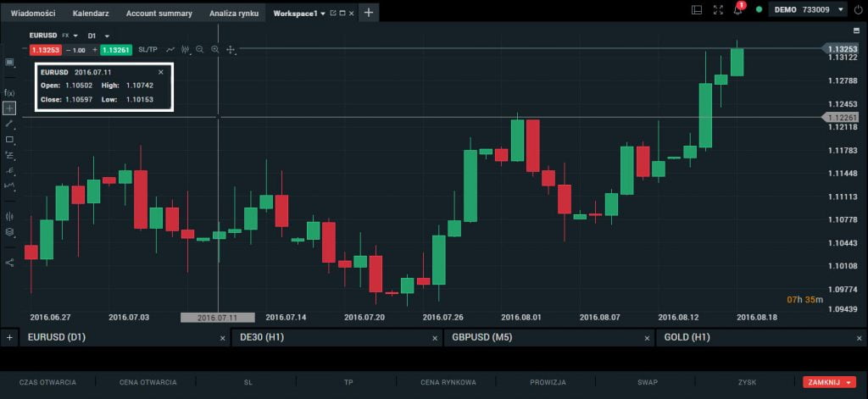Image resolution: width=868 pixels, height=399 pixels.
Task: Toggle fullscreen mode icon
Action: pos(718,9)
